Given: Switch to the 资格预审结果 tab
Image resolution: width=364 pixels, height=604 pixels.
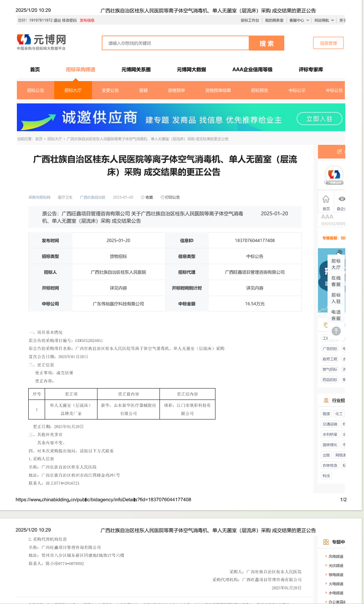Looking at the screenshot, I should (218, 90).
